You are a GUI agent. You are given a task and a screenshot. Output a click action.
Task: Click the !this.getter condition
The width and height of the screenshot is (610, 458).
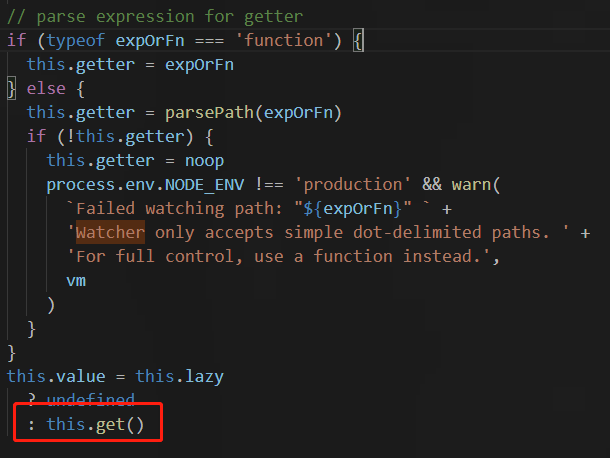(x=125, y=137)
